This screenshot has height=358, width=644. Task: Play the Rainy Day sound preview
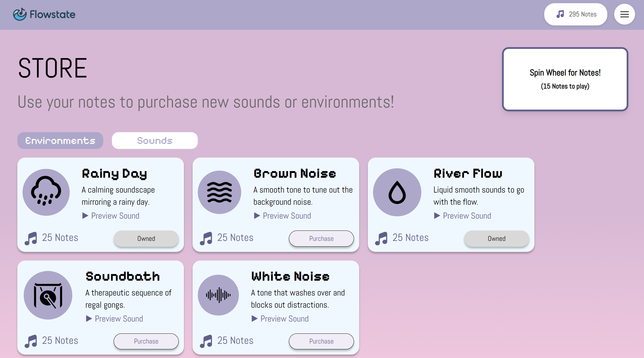pyautogui.click(x=111, y=216)
